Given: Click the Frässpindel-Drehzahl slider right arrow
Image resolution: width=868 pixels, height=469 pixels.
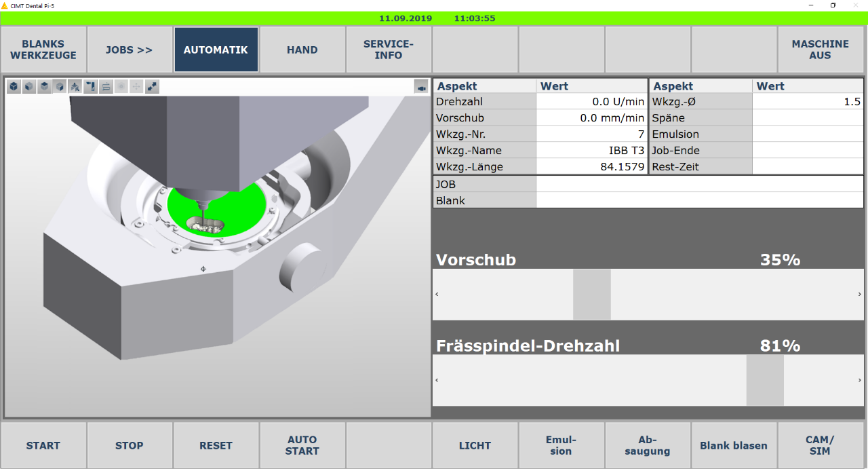Looking at the screenshot, I should (860, 381).
